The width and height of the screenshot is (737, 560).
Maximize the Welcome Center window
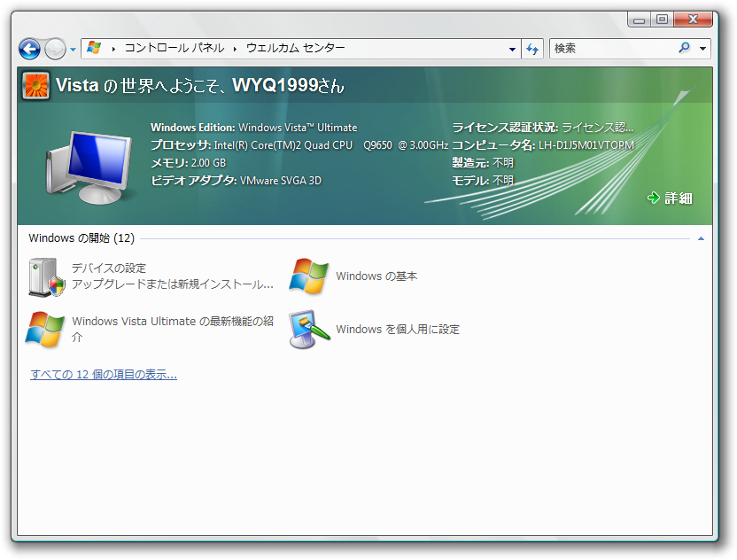coord(662,19)
